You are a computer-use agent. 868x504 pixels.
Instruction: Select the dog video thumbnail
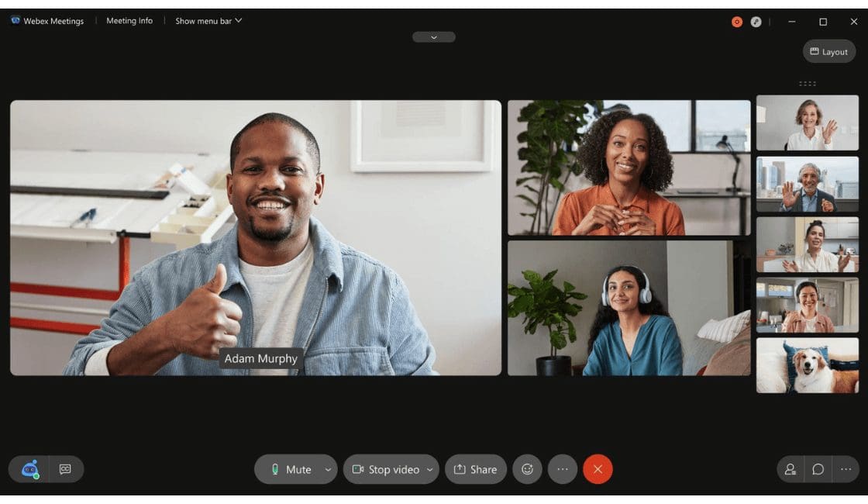click(807, 365)
